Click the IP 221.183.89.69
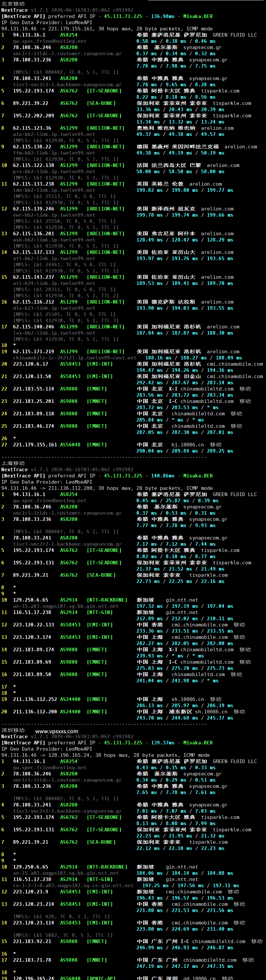The height and width of the screenshot is (980, 266). point(32,662)
